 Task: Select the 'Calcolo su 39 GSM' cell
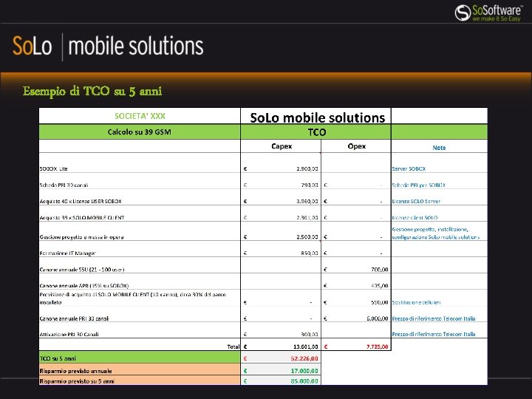pyautogui.click(x=140, y=132)
